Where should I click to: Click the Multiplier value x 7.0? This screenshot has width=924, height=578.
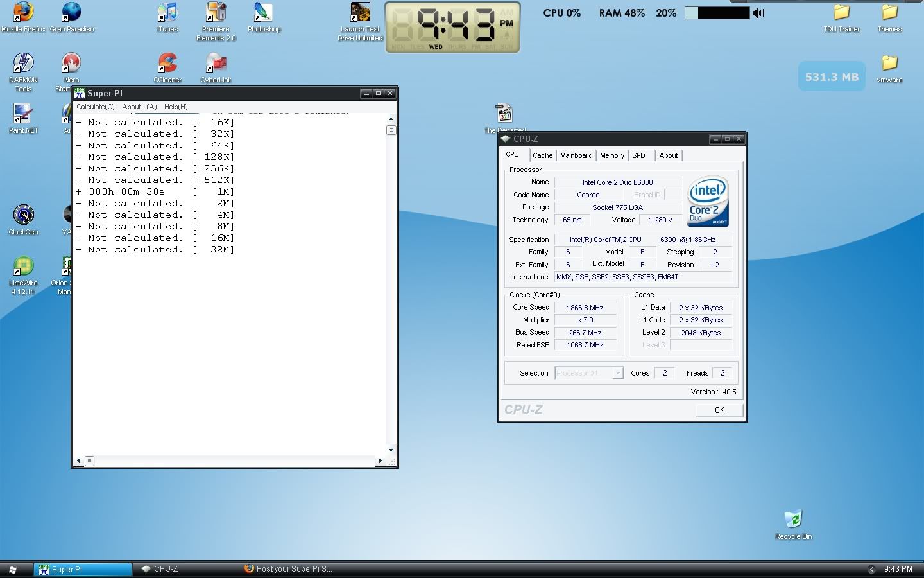[585, 320]
